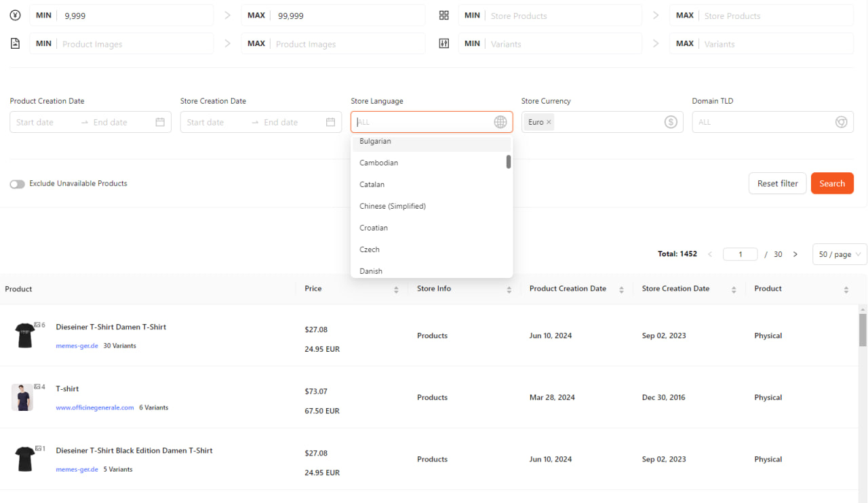Click the language dropdown scrollbar thumb
The image size is (868, 503).
(x=509, y=161)
